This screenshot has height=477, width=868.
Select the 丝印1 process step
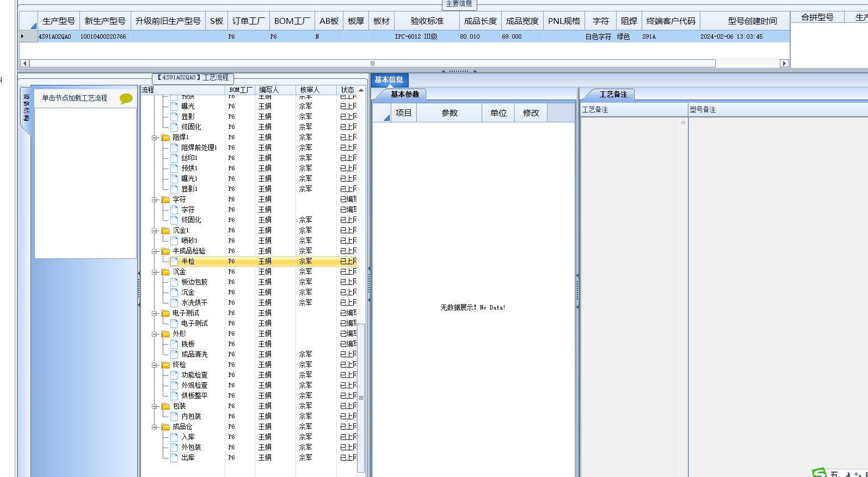tap(189, 158)
